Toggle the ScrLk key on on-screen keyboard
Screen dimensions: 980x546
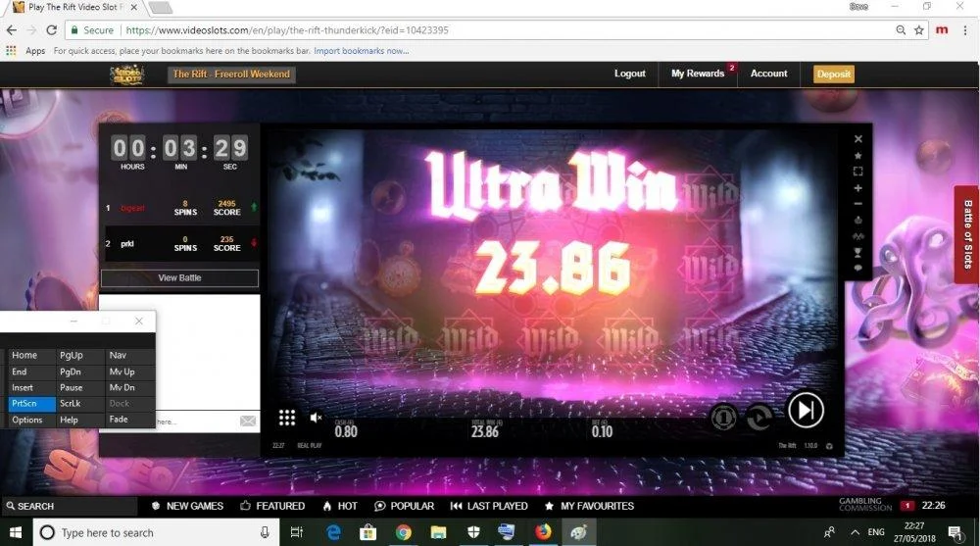(x=80, y=404)
